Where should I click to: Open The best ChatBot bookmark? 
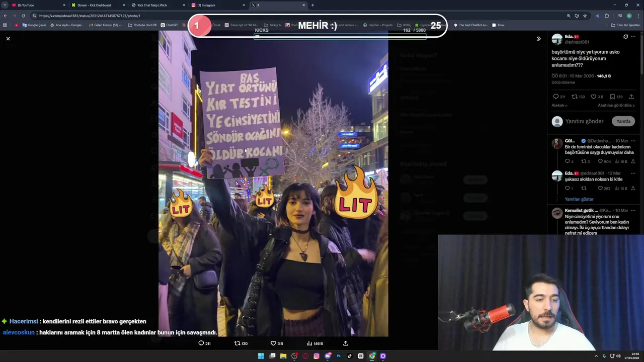coord(471,25)
